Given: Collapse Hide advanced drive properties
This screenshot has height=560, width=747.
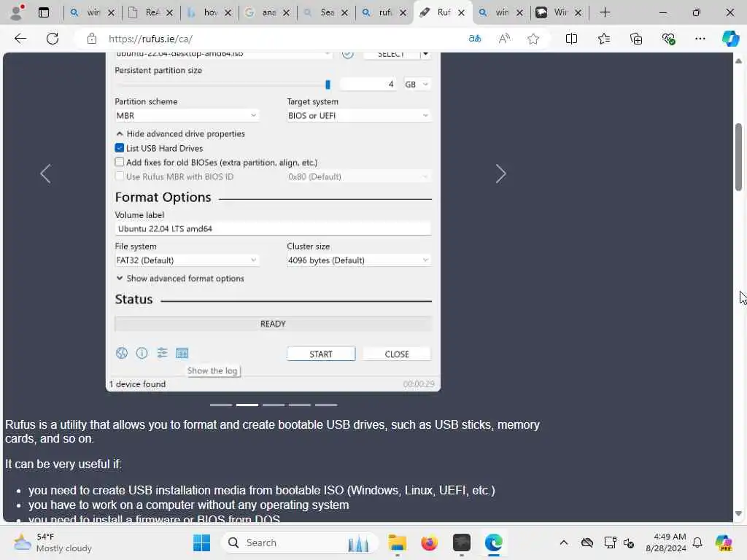Looking at the screenshot, I should coord(181,134).
